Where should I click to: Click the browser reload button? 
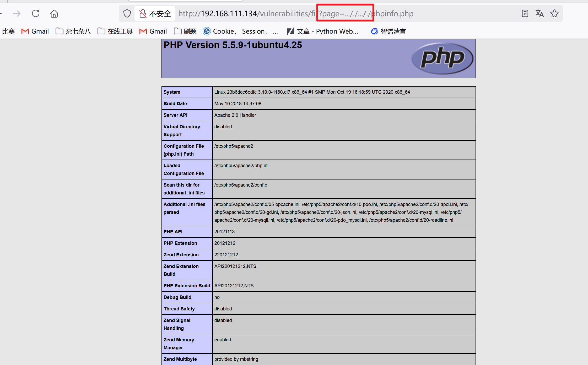coord(36,13)
